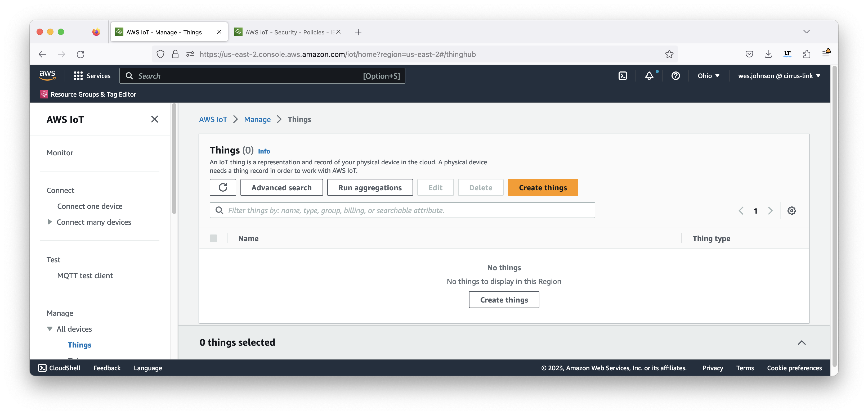Open the CloudShell terminal icon in top bar
Screen dimensions: 868x415
pyautogui.click(x=623, y=76)
